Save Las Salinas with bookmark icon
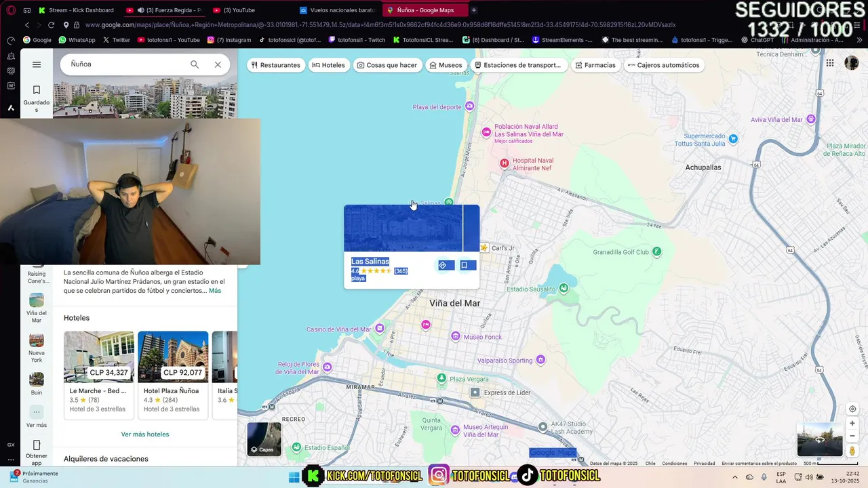 tap(465, 265)
